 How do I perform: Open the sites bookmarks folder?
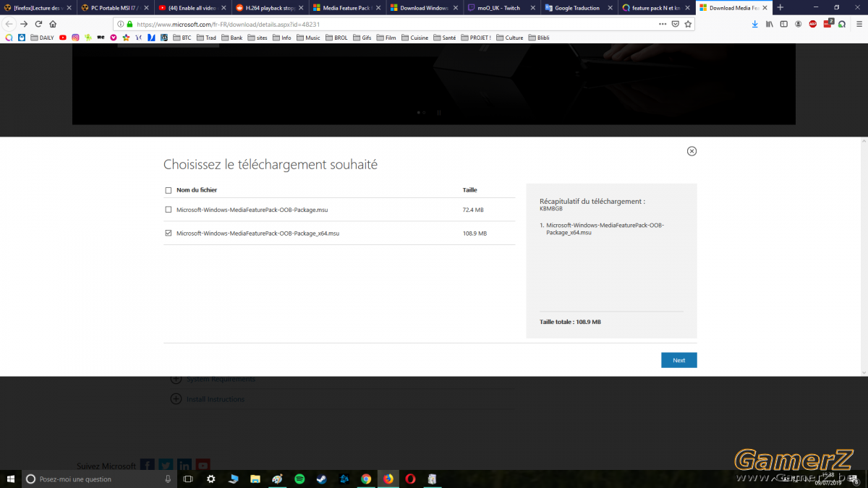257,38
